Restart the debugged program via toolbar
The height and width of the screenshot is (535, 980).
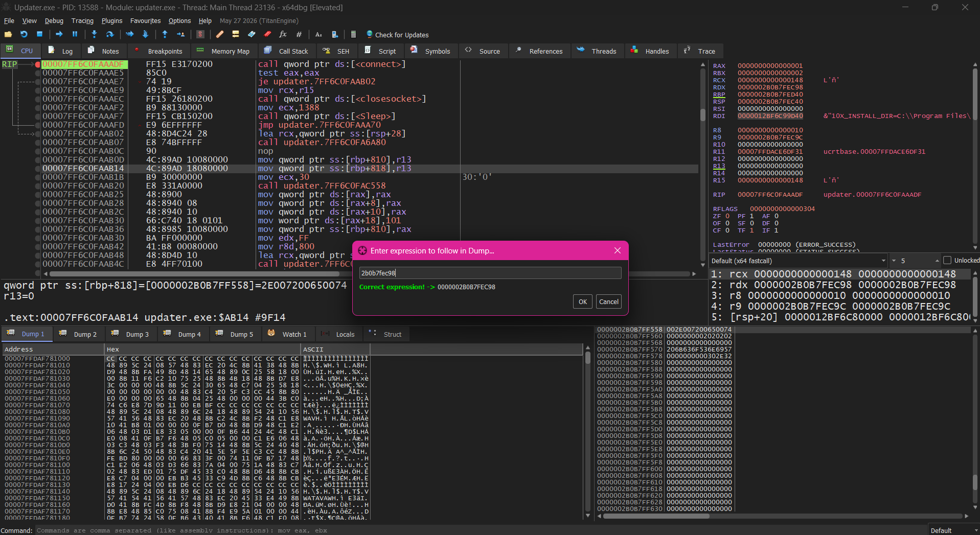click(24, 34)
